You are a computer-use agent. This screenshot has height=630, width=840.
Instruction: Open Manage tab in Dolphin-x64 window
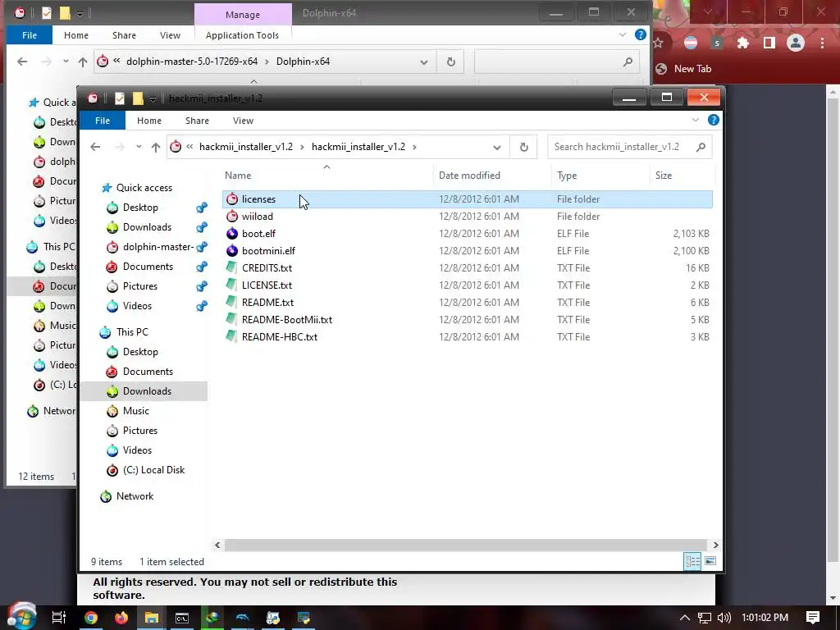click(243, 15)
